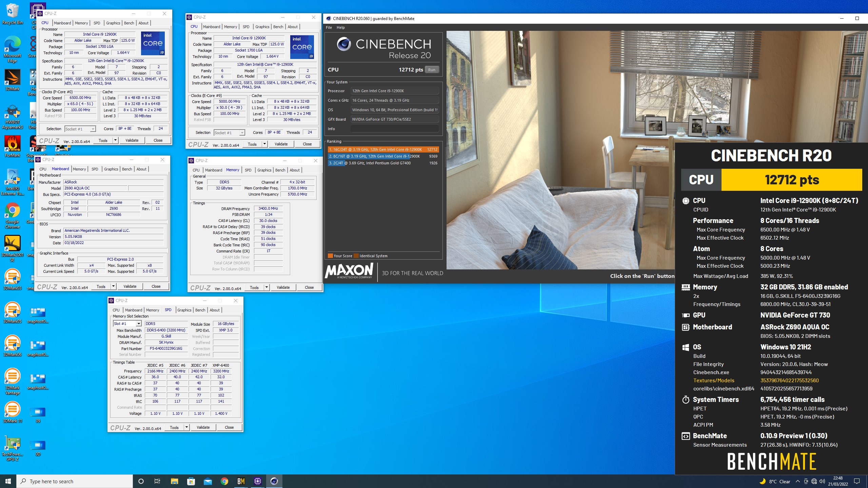Launch Google Chrome from the desktop

tap(12, 216)
